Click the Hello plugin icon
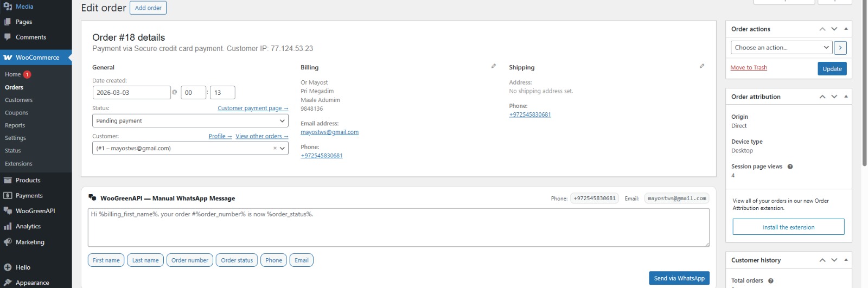This screenshot has height=288, width=868. coord(8,267)
